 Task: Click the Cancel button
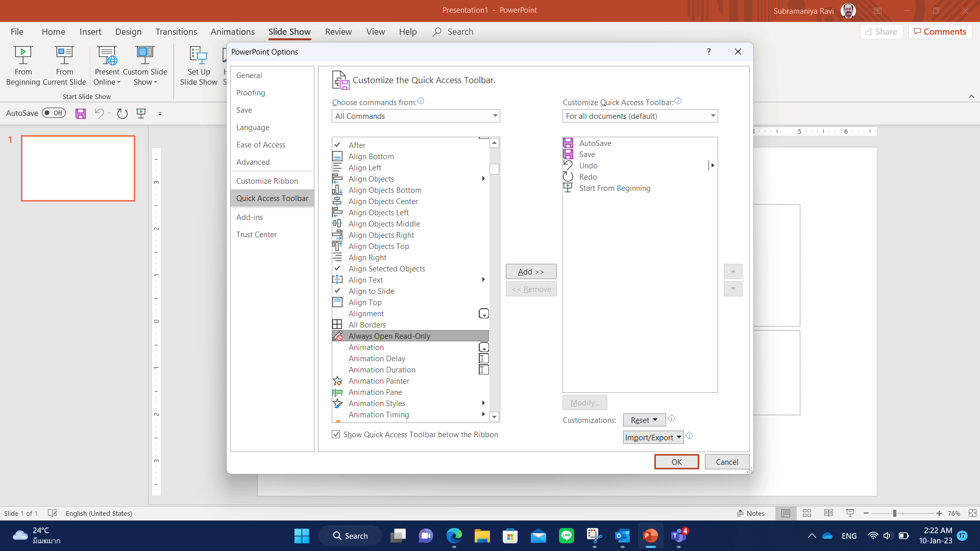(x=727, y=462)
